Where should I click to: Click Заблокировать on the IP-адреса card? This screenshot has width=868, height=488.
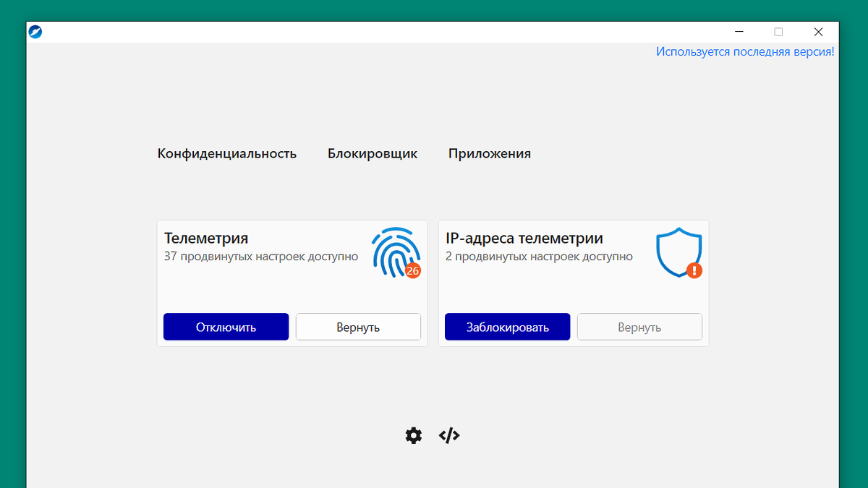(507, 327)
